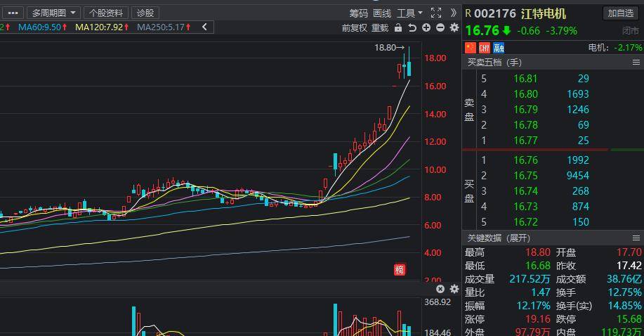Open chart settings gear next to the zoom icons
The width and height of the screenshot is (644, 336).
coord(454,27)
